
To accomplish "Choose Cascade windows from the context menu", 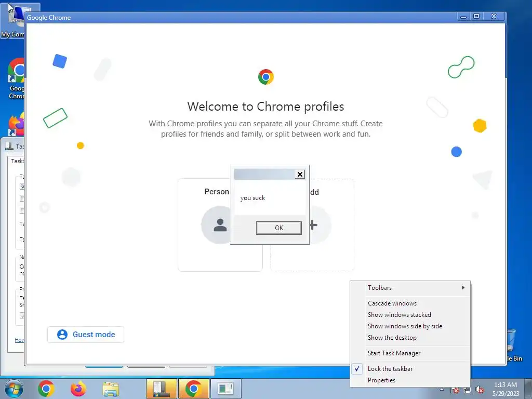I will pos(410,303).
